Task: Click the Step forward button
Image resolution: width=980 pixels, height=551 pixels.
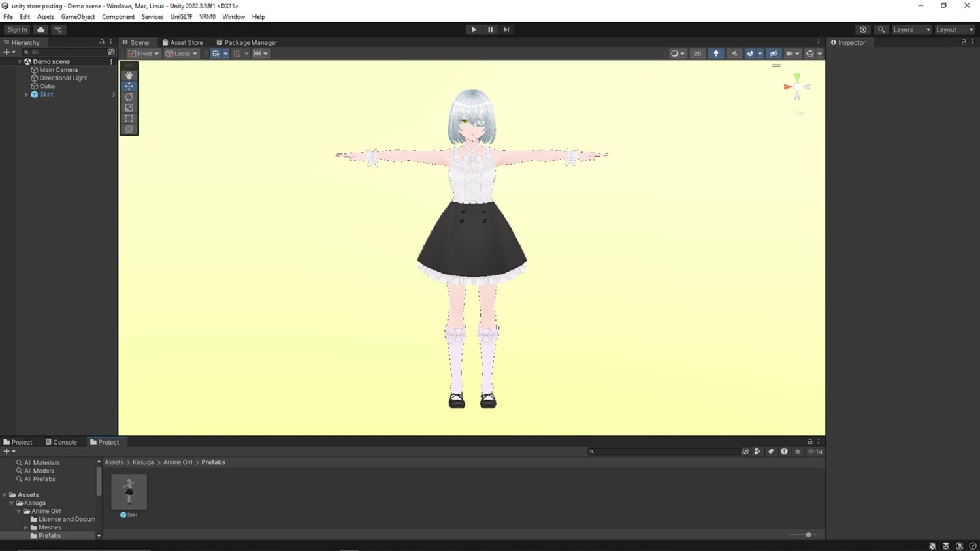Action: pos(506,29)
